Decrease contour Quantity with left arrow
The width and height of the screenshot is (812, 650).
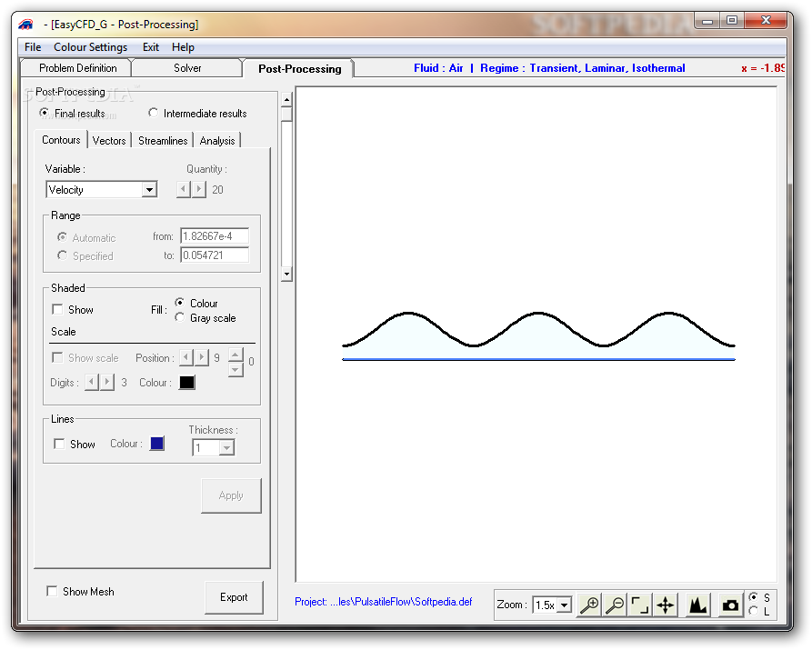(184, 189)
